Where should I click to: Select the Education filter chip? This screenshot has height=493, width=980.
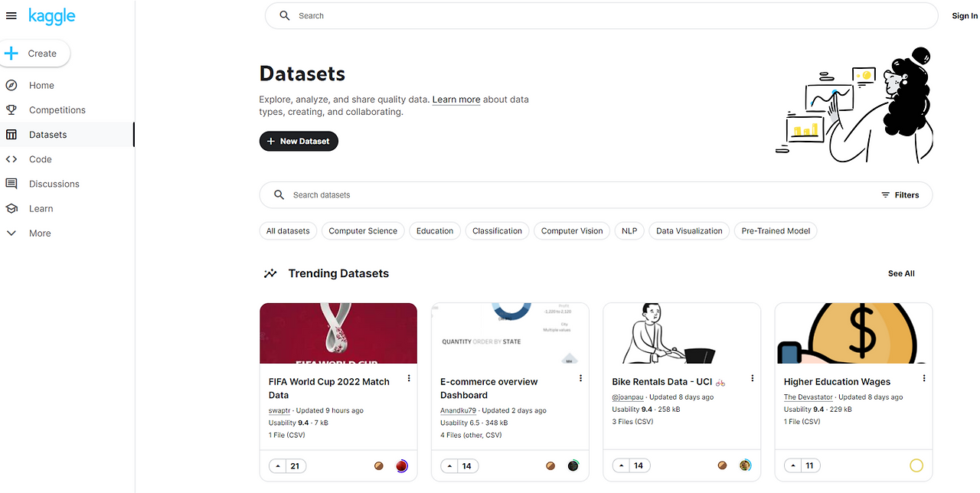pyautogui.click(x=435, y=231)
